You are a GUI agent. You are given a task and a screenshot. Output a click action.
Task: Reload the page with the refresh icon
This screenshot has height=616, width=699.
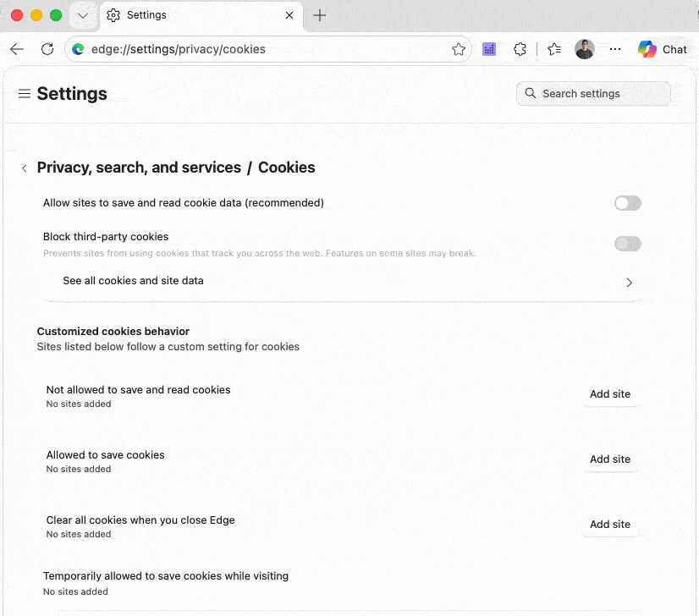[47, 49]
